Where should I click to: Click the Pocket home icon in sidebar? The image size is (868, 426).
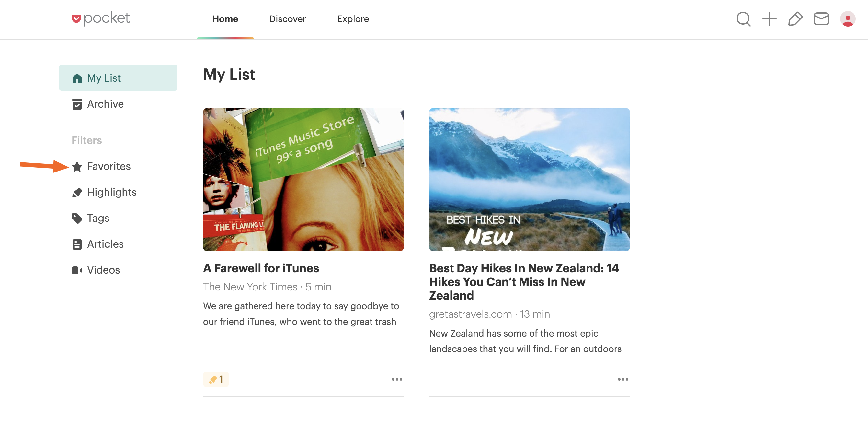(77, 78)
